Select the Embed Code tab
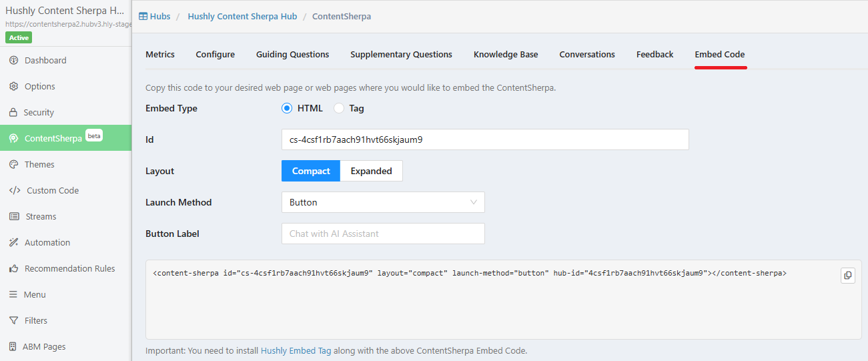This screenshot has height=361, width=868. click(720, 54)
